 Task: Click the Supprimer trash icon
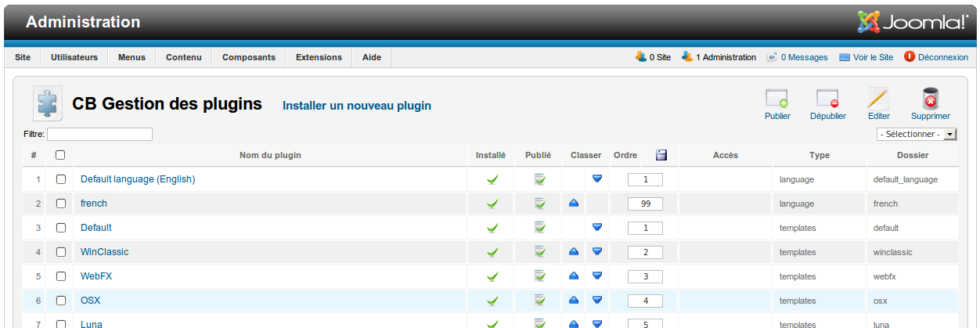point(930,99)
